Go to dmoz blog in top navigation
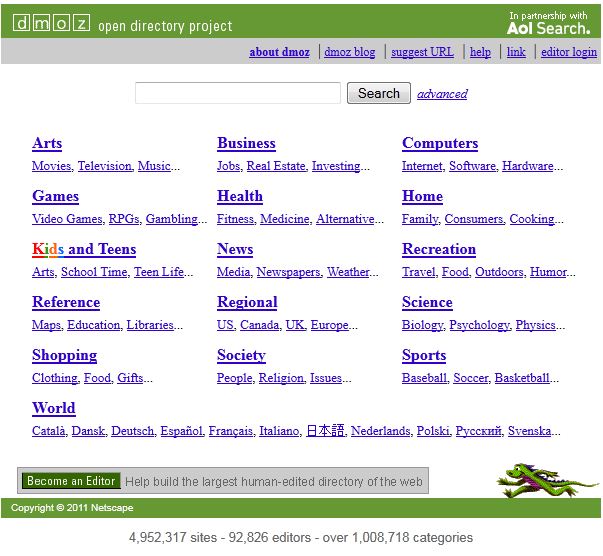Viewport: 603px width, 556px height. (x=350, y=52)
